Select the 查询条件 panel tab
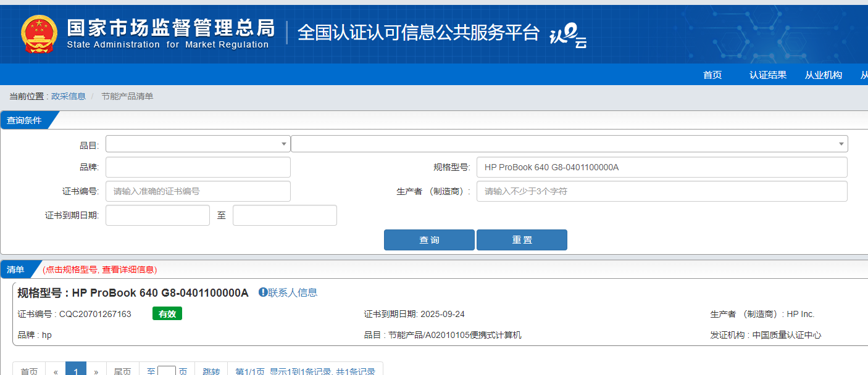868x375 pixels. [x=25, y=120]
